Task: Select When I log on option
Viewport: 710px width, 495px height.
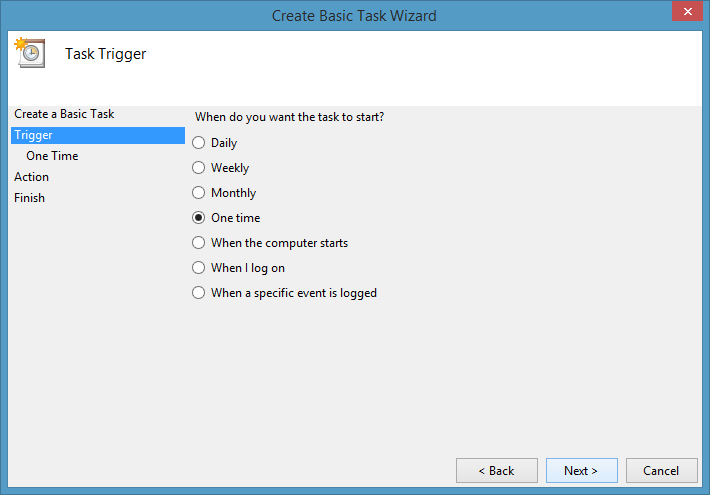Action: (x=199, y=268)
